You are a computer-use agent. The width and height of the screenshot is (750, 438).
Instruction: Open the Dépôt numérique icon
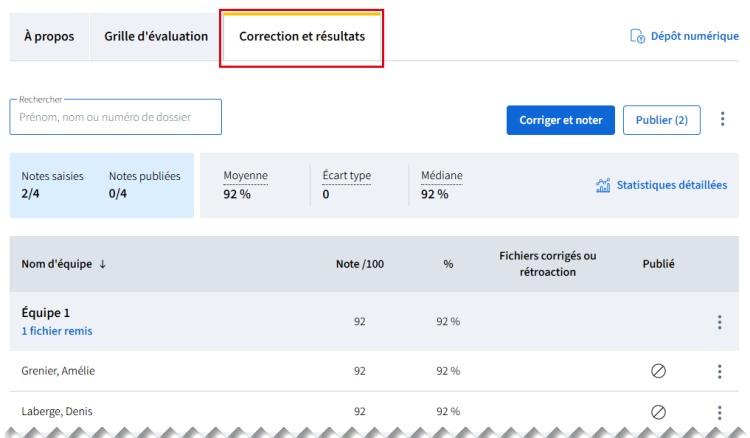tap(637, 36)
